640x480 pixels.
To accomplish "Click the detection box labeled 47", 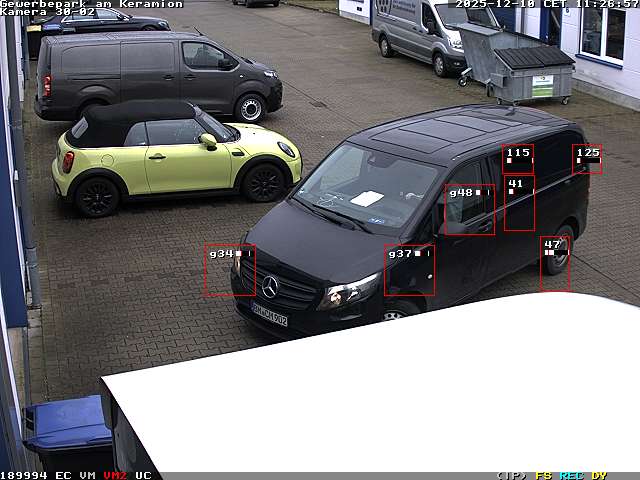I will [554, 264].
